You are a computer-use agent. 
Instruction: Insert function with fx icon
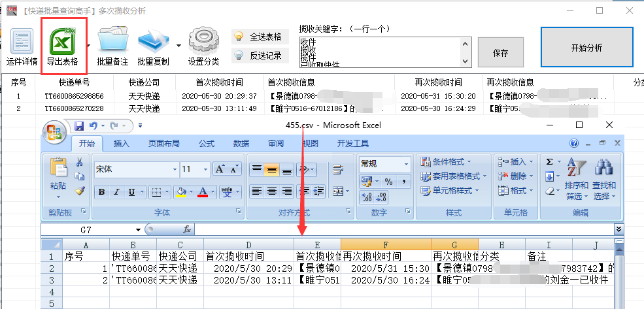pos(187,230)
